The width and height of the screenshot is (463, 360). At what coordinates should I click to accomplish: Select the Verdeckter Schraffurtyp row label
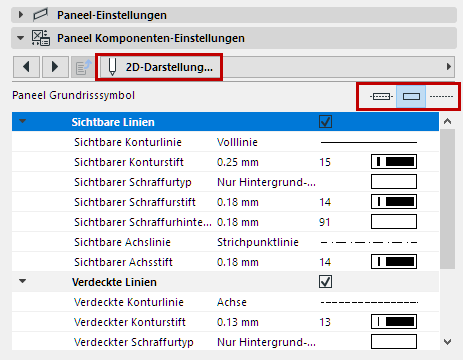click(x=134, y=342)
